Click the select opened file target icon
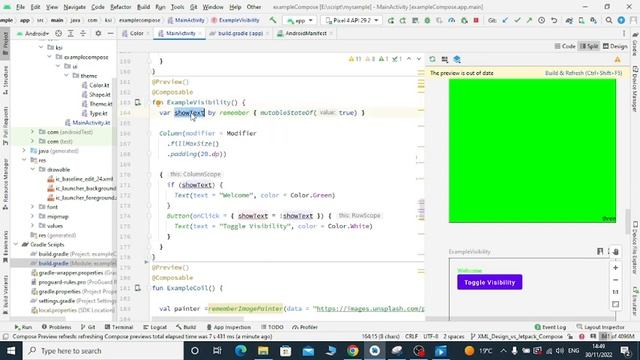 click(58, 33)
